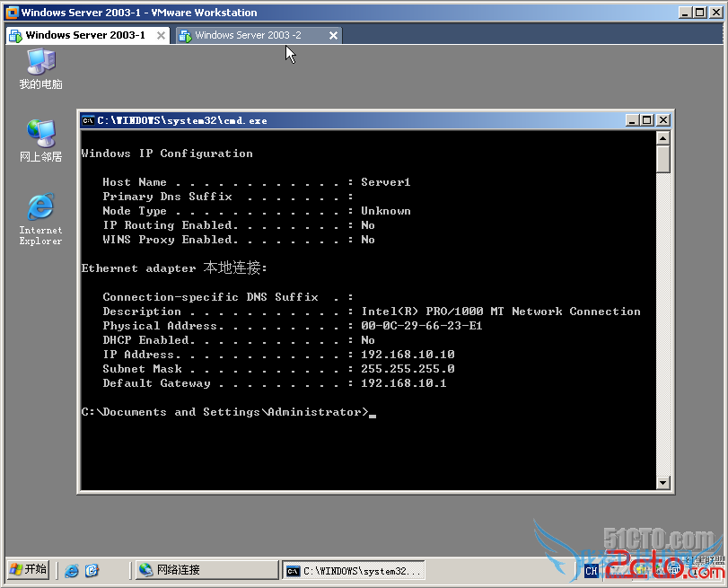Click the Windows IP Configuration heading
This screenshot has width=728, height=588.
[x=167, y=154]
